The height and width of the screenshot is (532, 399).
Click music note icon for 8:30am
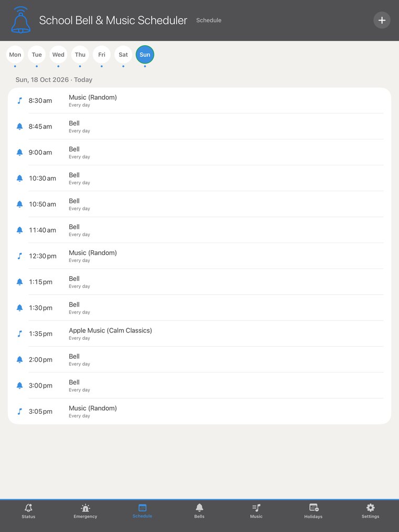tap(19, 100)
